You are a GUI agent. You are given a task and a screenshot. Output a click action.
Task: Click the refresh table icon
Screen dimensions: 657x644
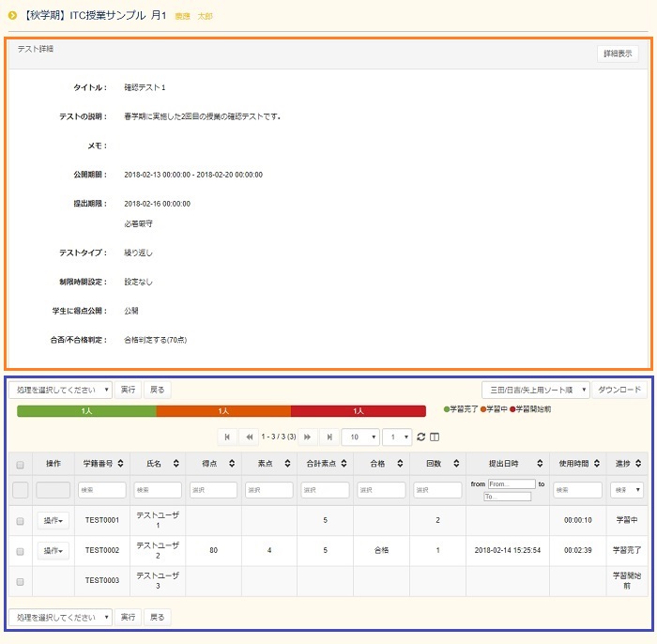click(421, 437)
